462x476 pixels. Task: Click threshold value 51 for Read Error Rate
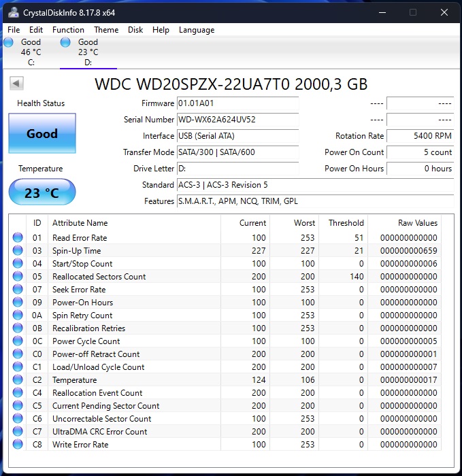(x=359, y=237)
